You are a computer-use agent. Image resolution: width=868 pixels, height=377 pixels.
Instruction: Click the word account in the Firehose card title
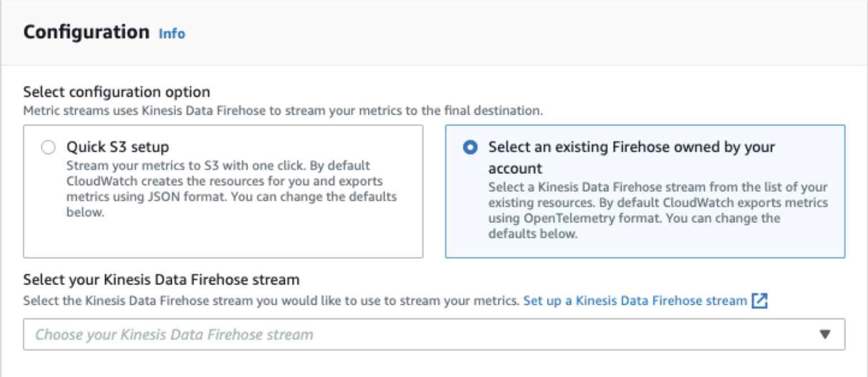pos(515,168)
